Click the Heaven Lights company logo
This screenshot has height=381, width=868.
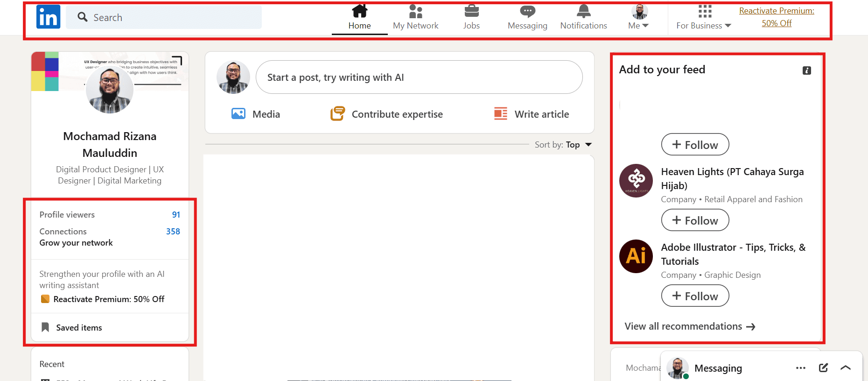tap(636, 181)
